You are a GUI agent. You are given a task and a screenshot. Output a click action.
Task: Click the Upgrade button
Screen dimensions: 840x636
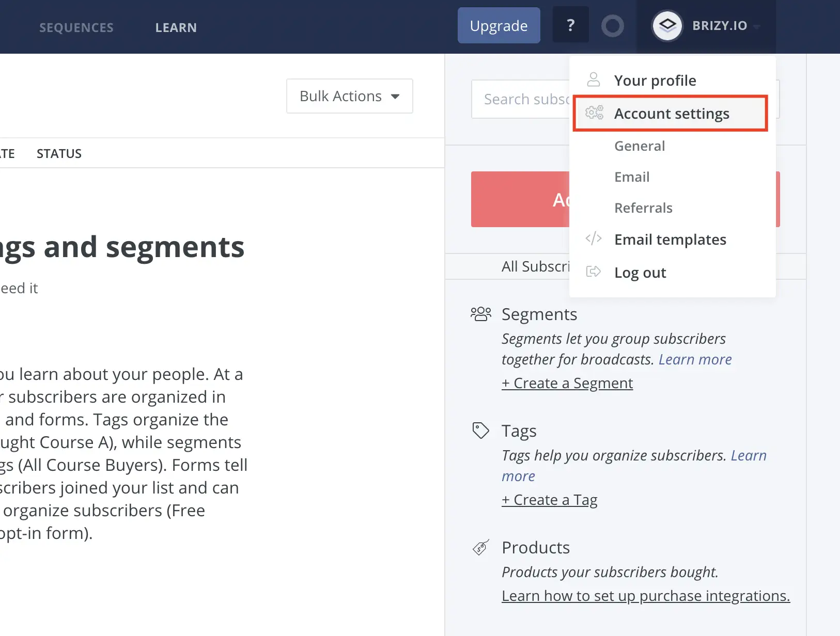pyautogui.click(x=499, y=25)
